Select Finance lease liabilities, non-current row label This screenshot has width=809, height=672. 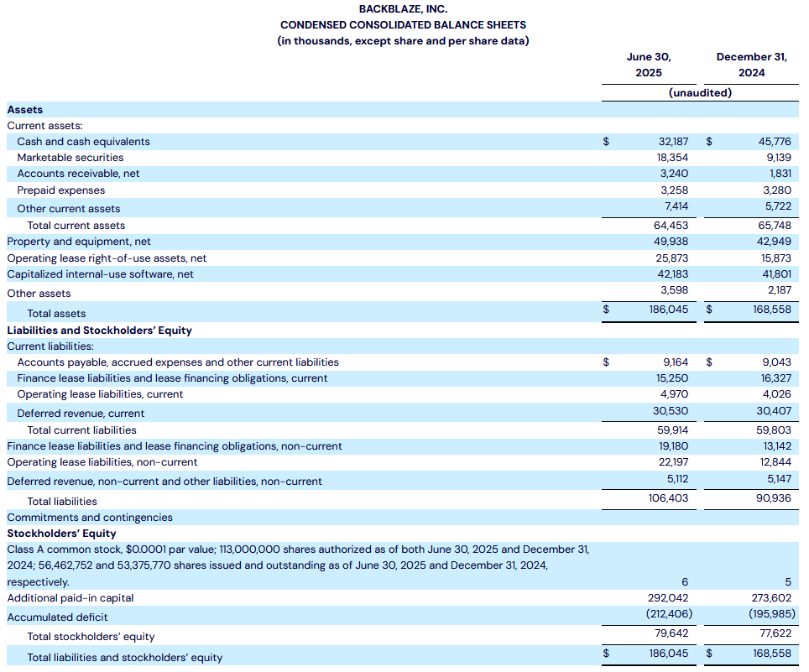[x=175, y=446]
